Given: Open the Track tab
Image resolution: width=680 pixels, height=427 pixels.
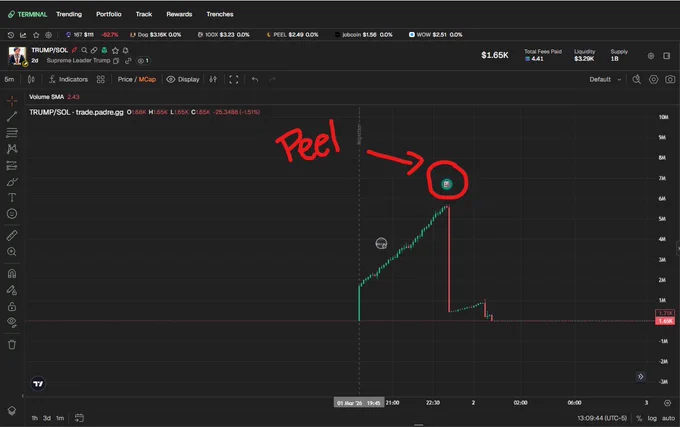Looking at the screenshot, I should point(144,14).
